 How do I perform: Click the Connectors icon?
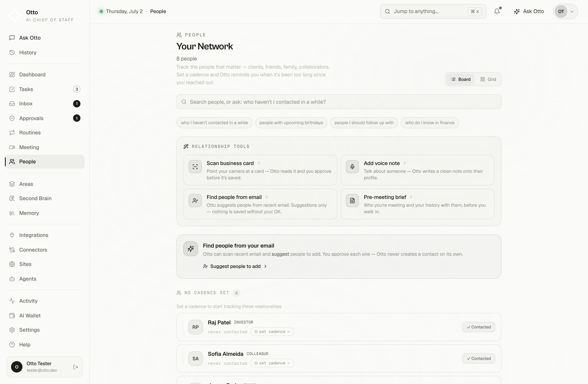(x=12, y=250)
